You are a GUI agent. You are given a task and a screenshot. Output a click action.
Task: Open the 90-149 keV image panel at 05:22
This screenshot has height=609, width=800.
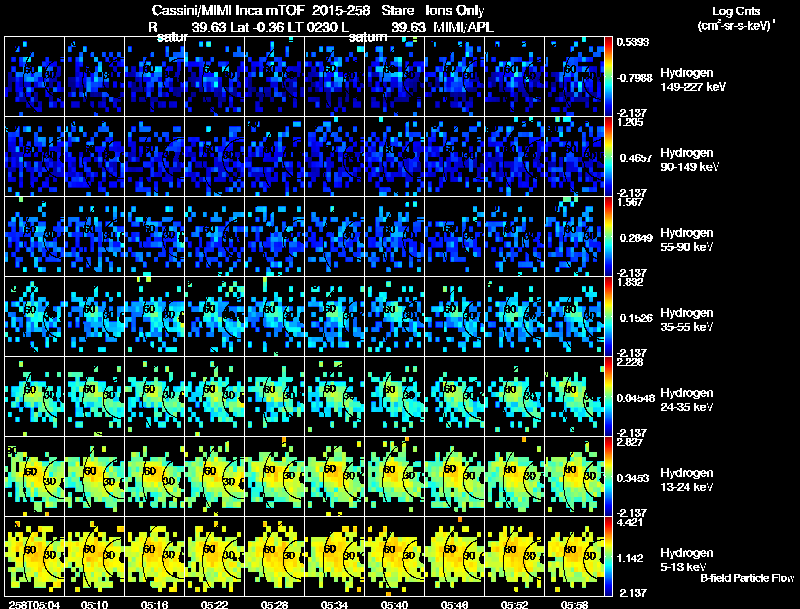(214, 156)
